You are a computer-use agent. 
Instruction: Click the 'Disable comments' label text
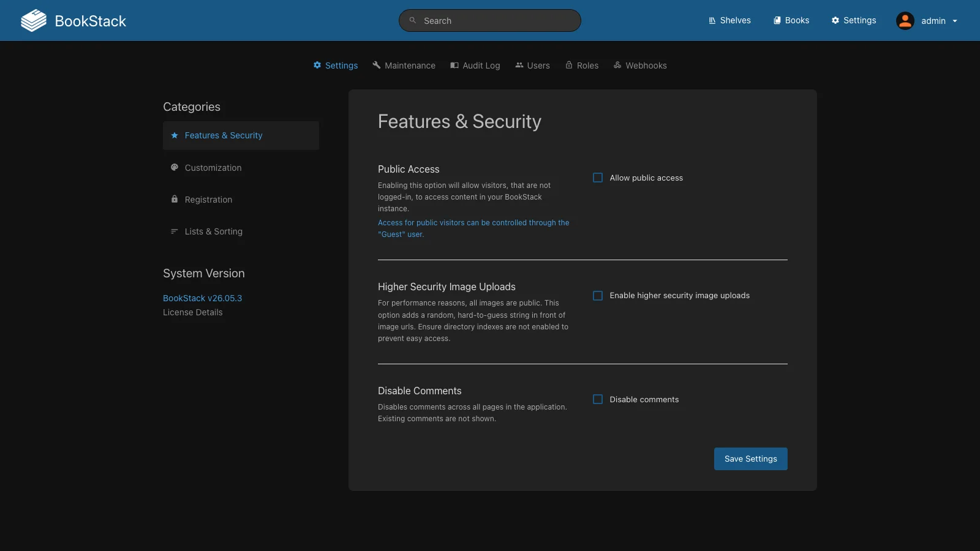coord(644,399)
